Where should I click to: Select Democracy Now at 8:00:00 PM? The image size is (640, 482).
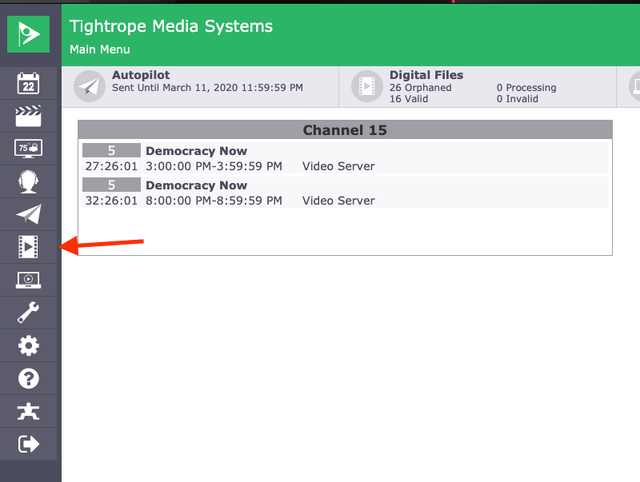coord(345,193)
